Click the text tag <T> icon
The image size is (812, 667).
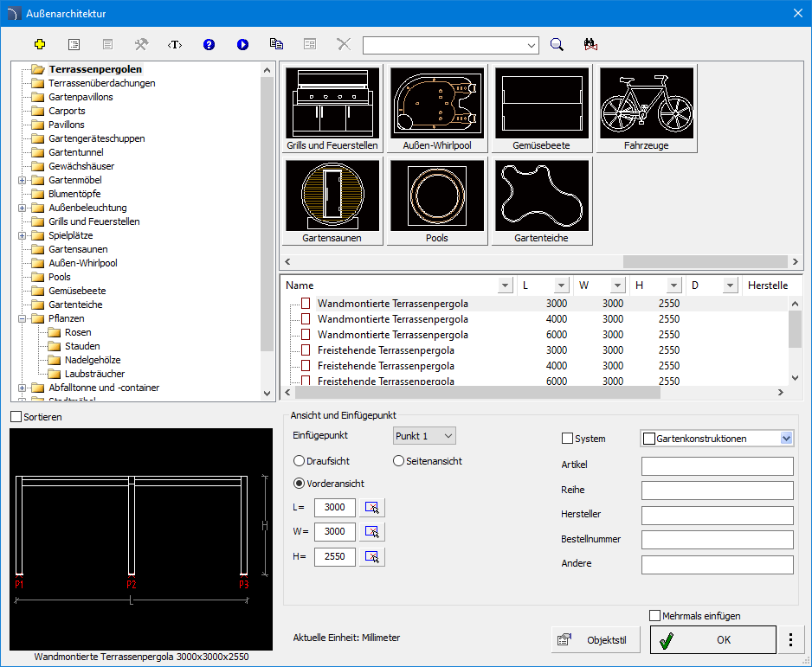pos(175,44)
